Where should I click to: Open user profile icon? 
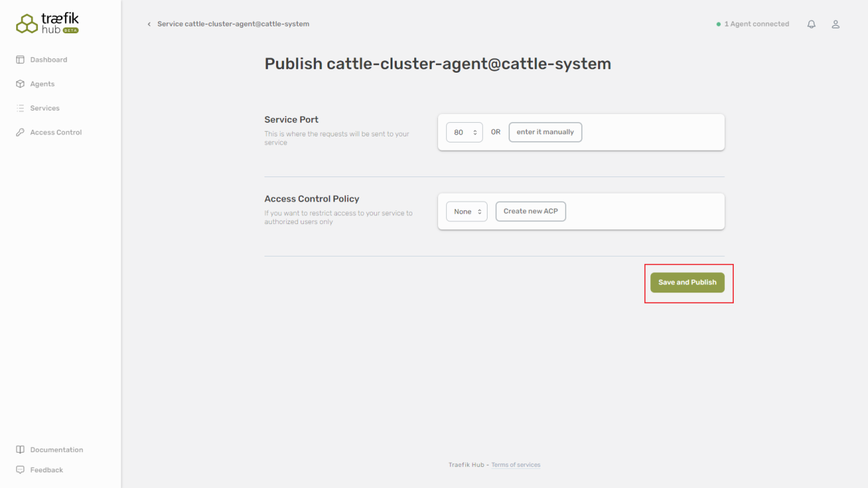pyautogui.click(x=835, y=24)
